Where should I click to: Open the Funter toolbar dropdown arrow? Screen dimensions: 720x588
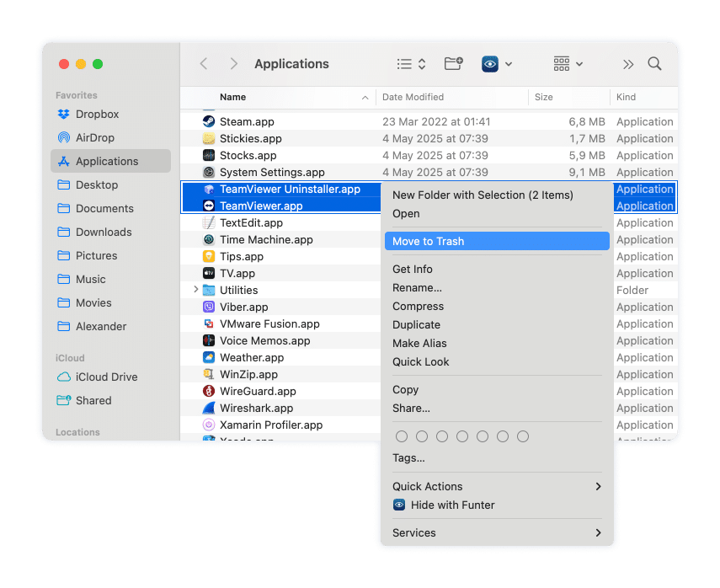click(509, 64)
